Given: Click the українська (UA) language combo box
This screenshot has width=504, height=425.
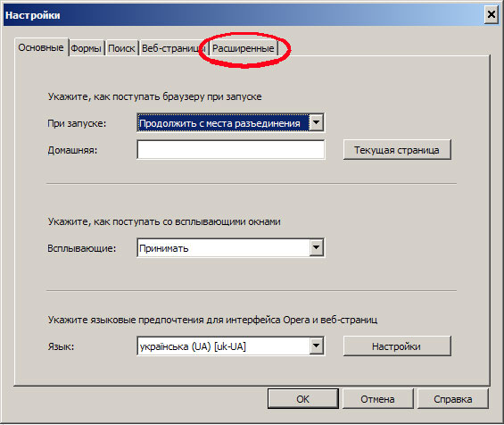Looking at the screenshot, I should tap(230, 346).
